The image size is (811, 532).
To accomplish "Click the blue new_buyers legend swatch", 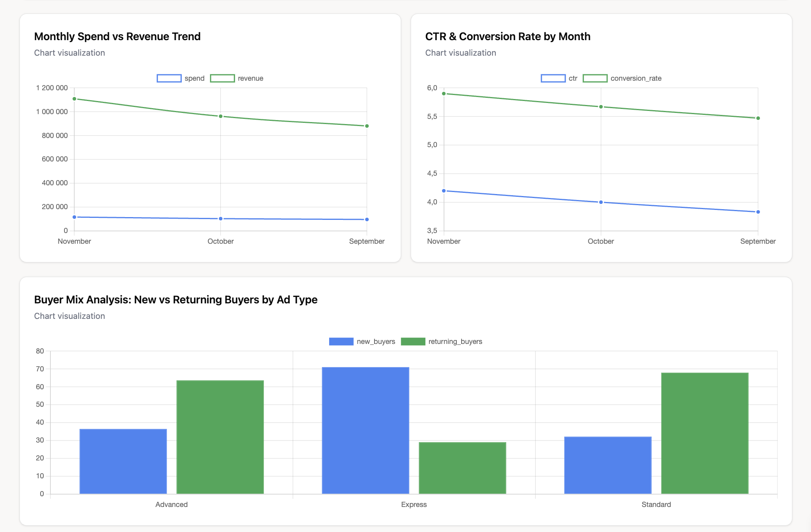I will pyautogui.click(x=341, y=341).
